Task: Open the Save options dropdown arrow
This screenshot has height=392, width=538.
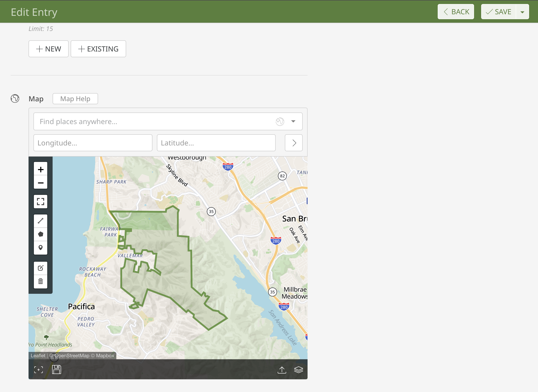Action: [x=522, y=12]
